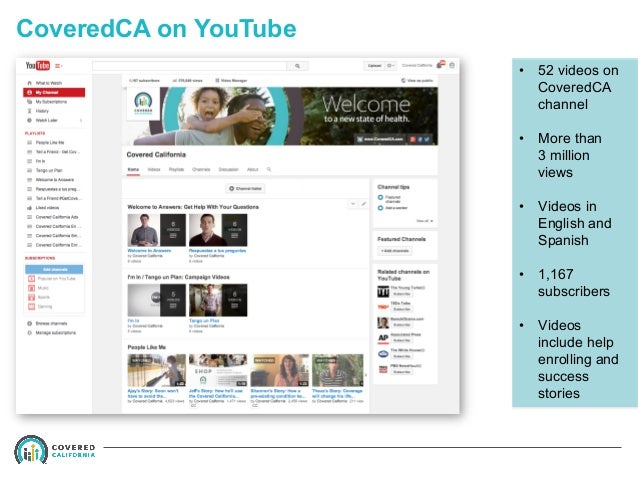638x479 pixels.
Task: Open Video Manager link above banner
Action: pyautogui.click(x=231, y=81)
